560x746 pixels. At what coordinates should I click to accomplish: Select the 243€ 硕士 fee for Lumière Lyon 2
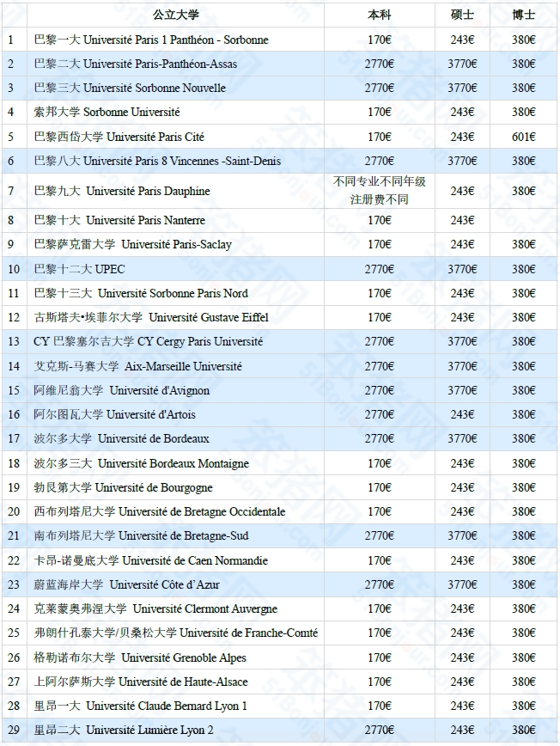pos(462,730)
